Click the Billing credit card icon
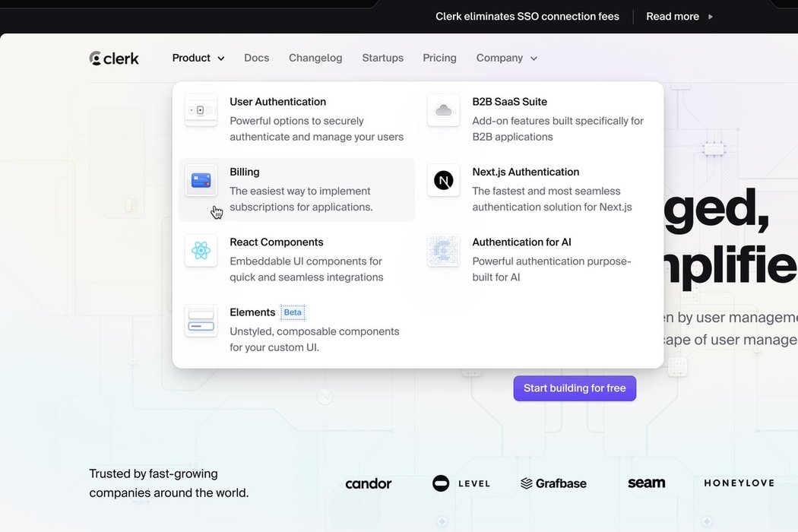Viewport: 798px width, 532px height. 201,180
